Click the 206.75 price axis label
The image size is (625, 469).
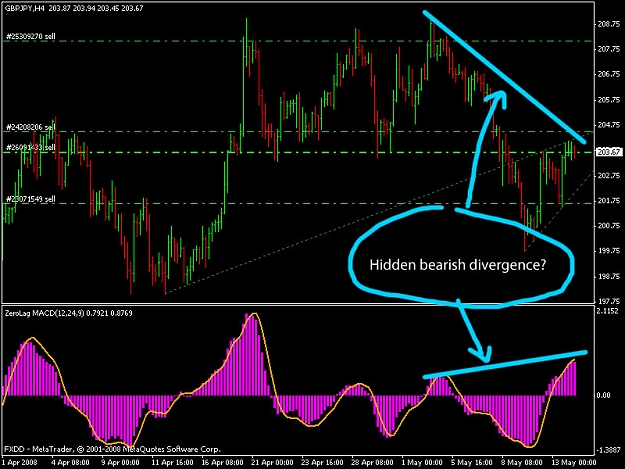609,74
